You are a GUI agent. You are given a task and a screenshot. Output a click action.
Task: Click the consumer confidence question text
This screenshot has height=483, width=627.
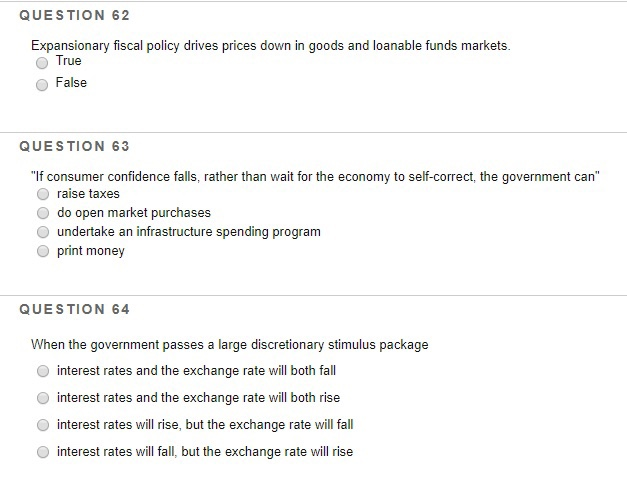click(315, 177)
